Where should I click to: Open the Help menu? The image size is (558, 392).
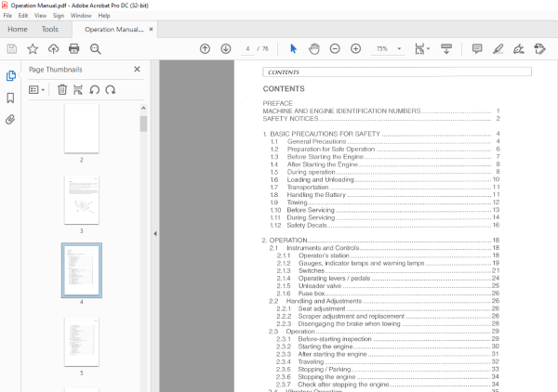104,16
